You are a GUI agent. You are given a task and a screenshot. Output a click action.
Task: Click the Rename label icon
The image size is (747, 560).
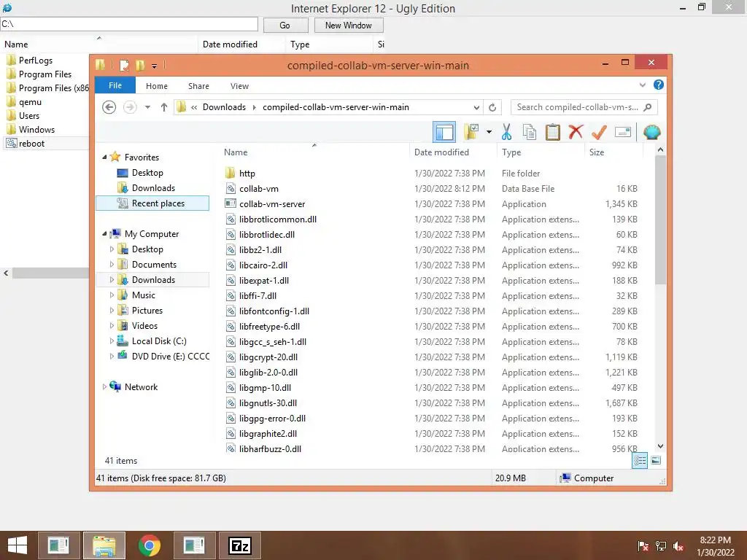point(623,132)
